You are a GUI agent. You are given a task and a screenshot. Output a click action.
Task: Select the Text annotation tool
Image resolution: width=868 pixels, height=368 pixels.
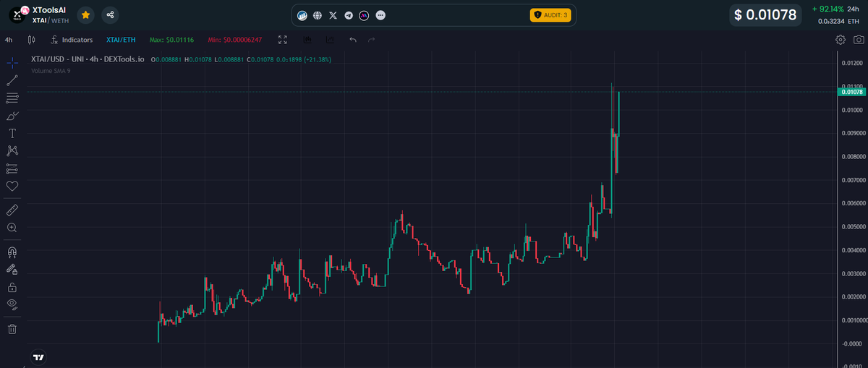pyautogui.click(x=12, y=133)
